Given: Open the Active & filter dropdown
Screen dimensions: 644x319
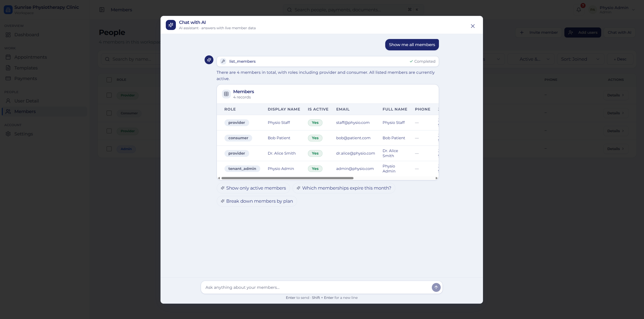Looking at the screenshot, I should coord(531,59).
